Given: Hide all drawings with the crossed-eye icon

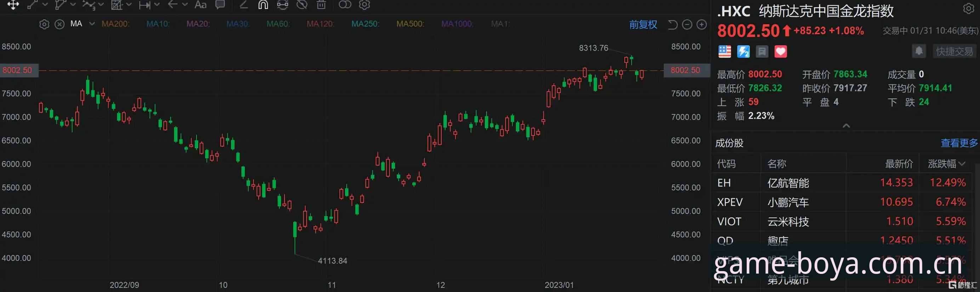Looking at the screenshot, I should pos(302,5).
